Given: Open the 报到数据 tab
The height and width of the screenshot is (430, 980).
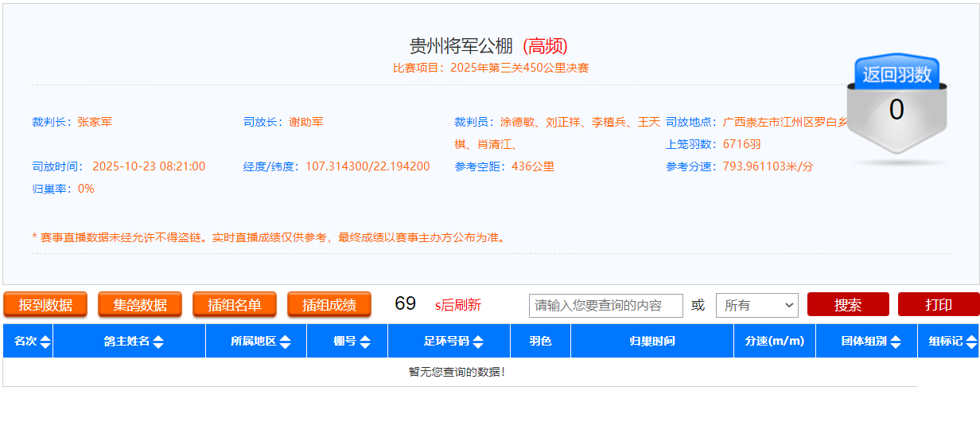Looking at the screenshot, I should coord(45,305).
